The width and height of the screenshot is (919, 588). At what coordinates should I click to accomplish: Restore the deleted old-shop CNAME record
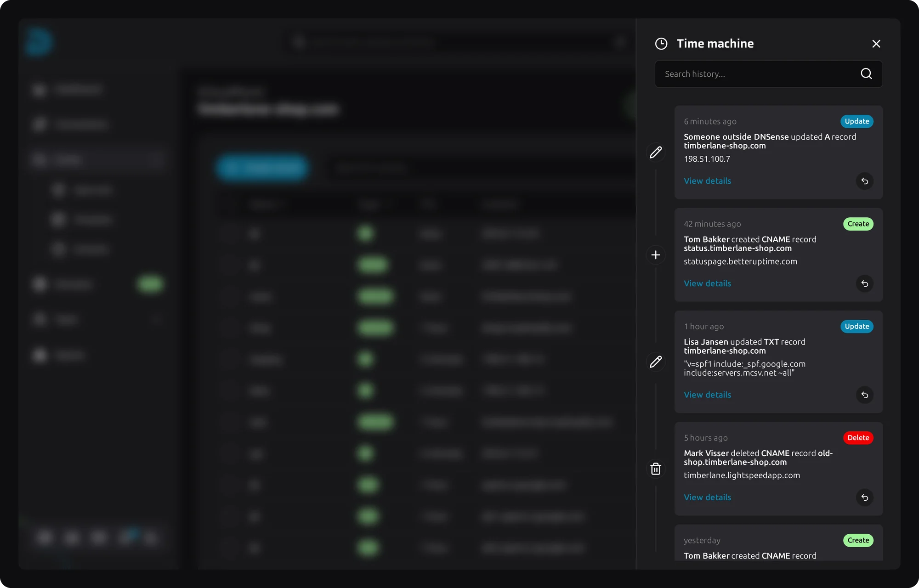point(864,498)
